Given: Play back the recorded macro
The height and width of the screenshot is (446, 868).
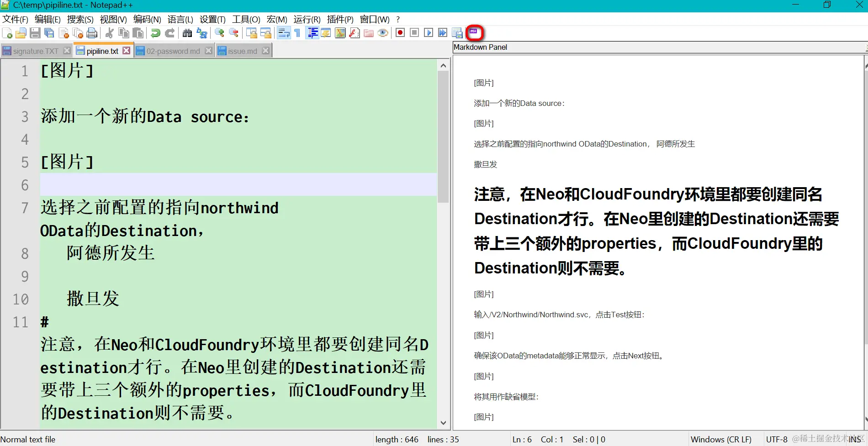Looking at the screenshot, I should click(429, 33).
